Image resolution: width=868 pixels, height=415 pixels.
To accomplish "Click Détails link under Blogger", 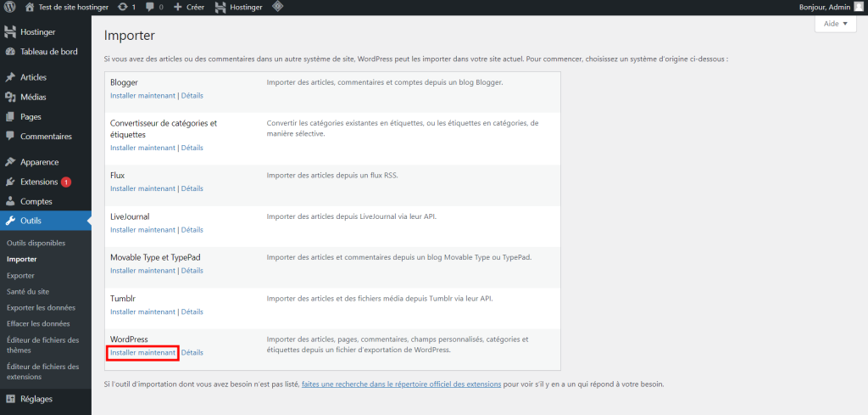I will tap(192, 96).
